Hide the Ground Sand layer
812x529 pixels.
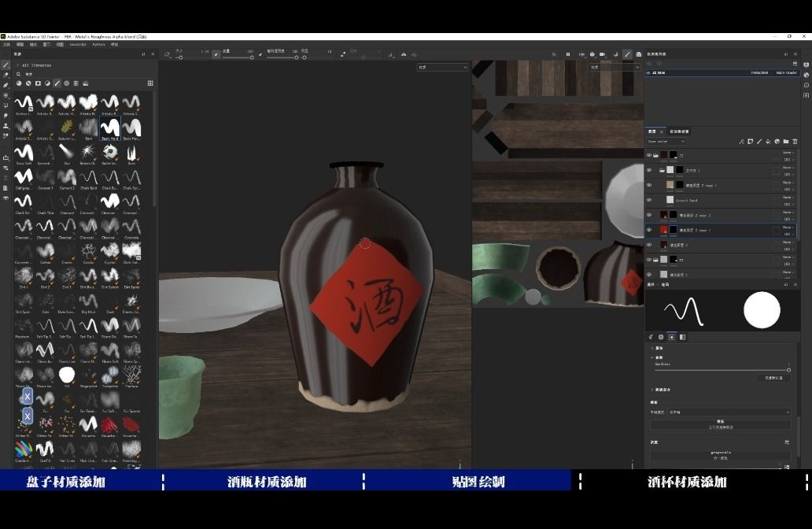point(649,200)
